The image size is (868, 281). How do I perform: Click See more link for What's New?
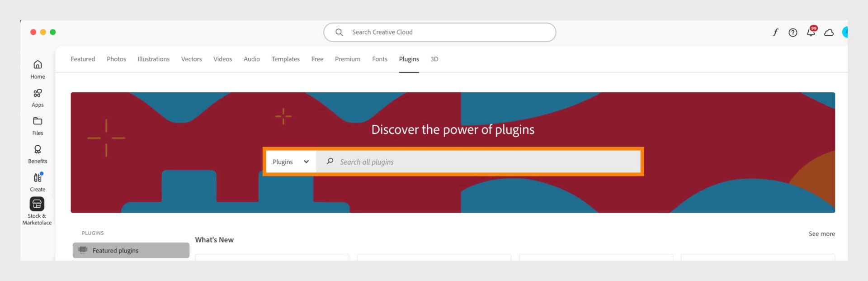[821, 234]
